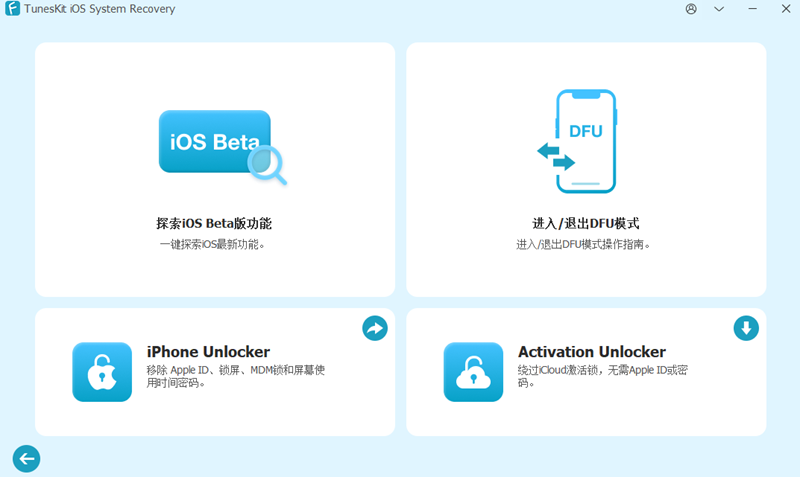The image size is (800, 477).
Task: Click the iOS Beta magnifier illustration
Action: pos(222,147)
